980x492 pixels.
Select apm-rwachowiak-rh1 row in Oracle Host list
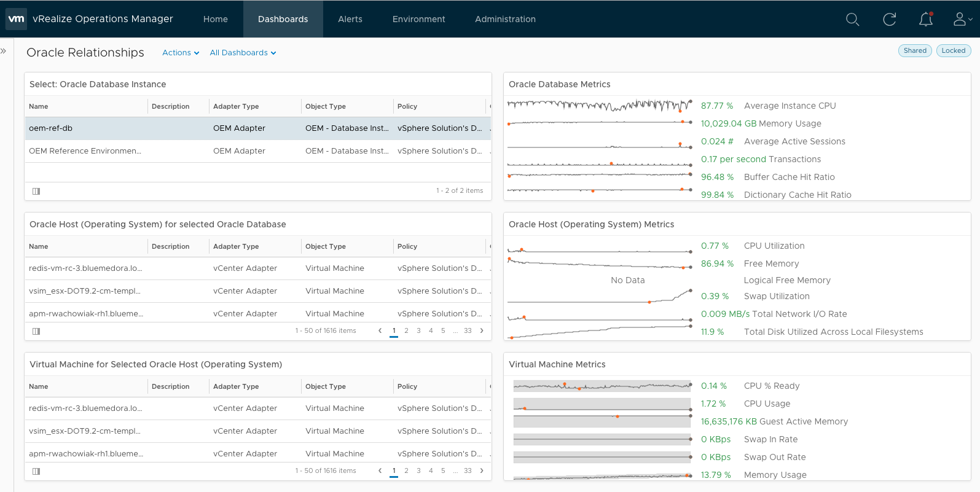(x=258, y=313)
